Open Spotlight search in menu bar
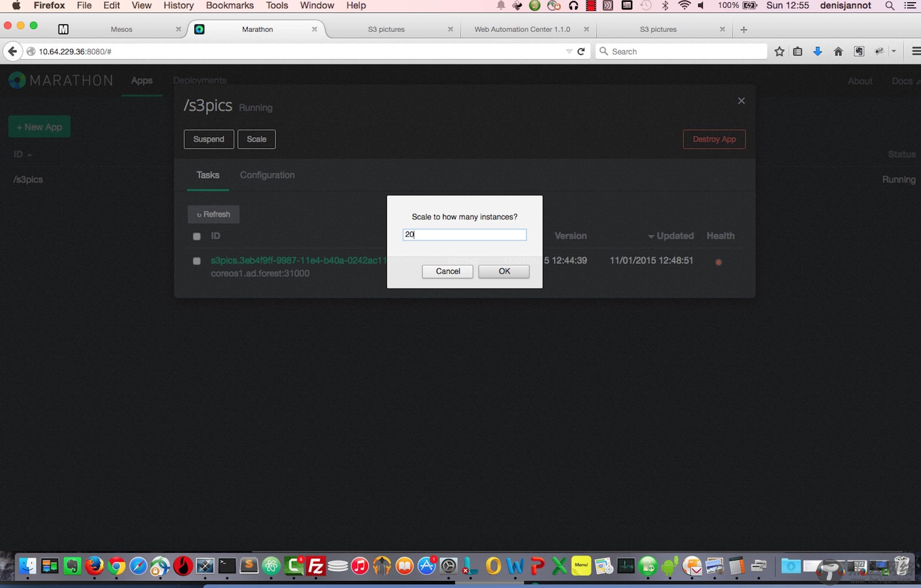This screenshot has width=921, height=588. [889, 5]
